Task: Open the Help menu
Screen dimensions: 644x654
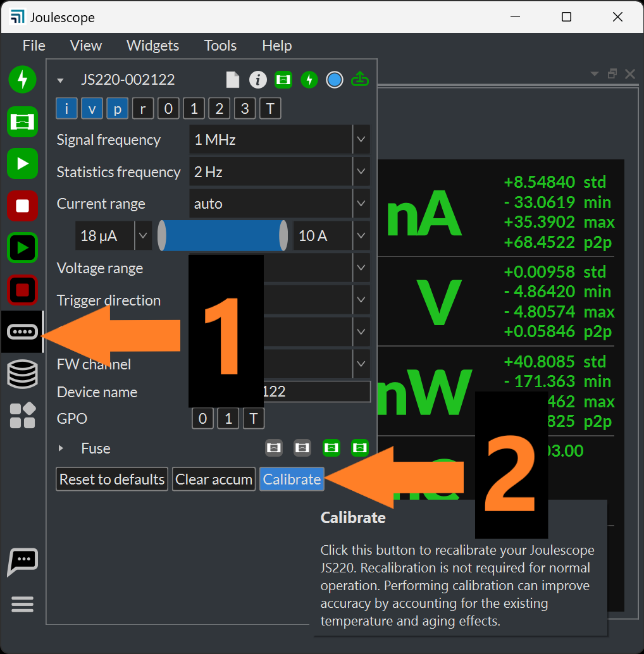Action: (277, 46)
